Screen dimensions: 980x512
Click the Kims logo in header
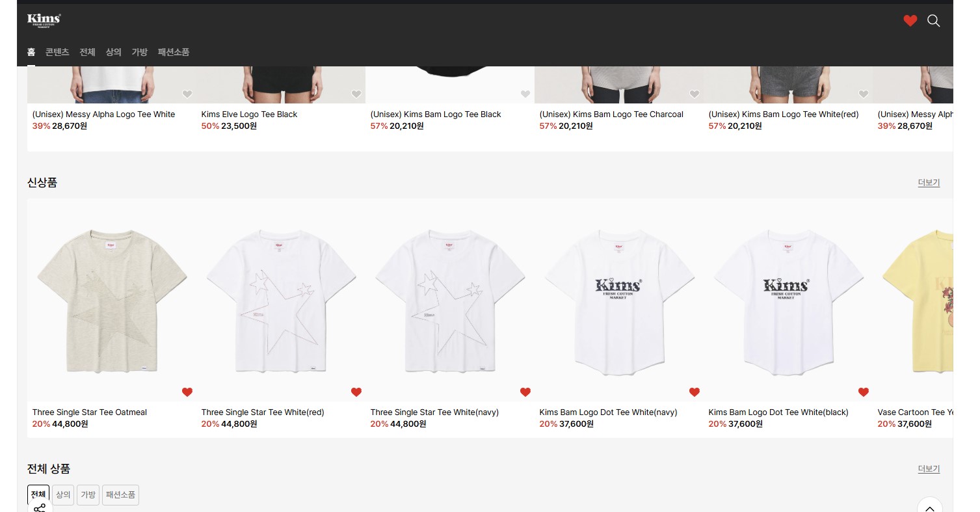[44, 20]
